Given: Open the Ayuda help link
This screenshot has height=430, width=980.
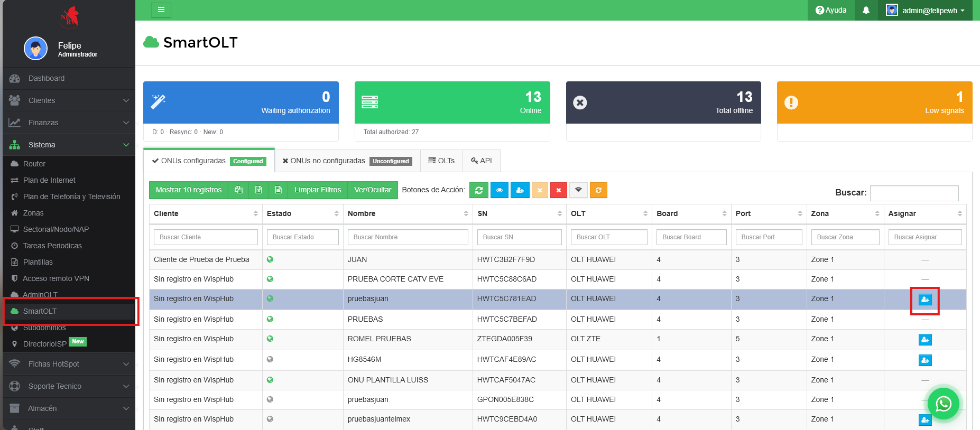Looking at the screenshot, I should 831,10.
